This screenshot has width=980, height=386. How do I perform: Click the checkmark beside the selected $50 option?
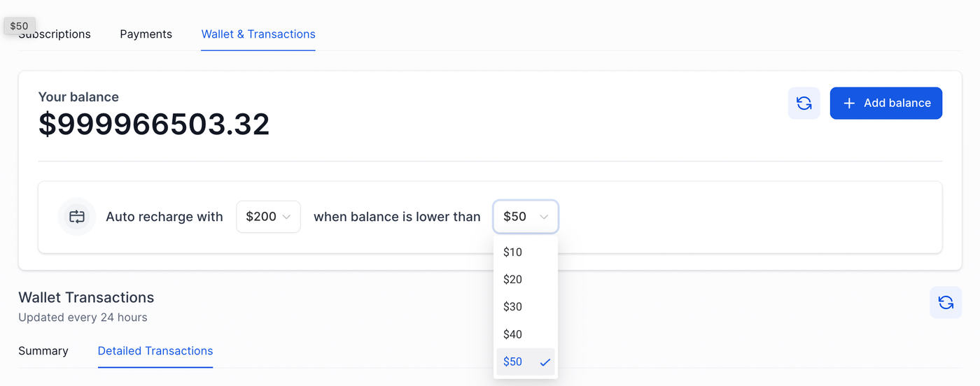pos(545,362)
